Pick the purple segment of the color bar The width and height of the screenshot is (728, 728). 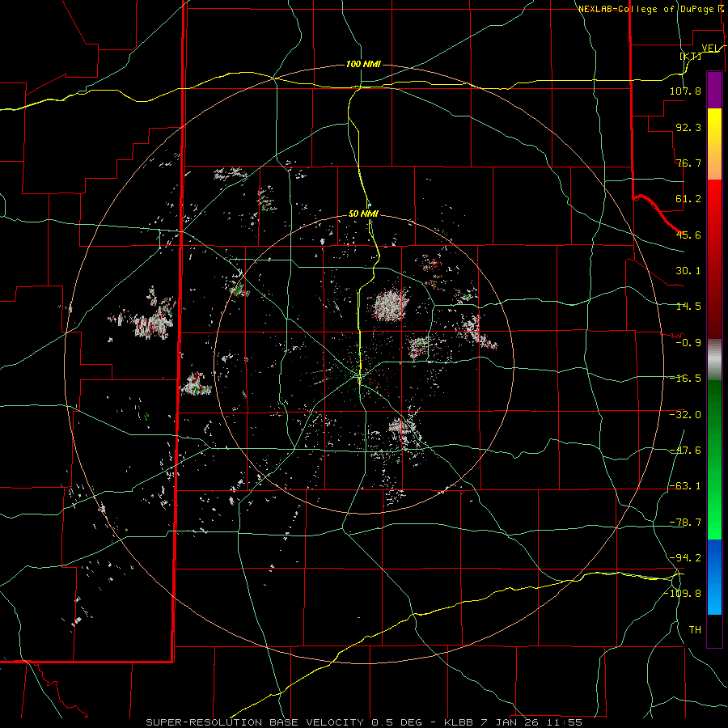tap(714, 90)
